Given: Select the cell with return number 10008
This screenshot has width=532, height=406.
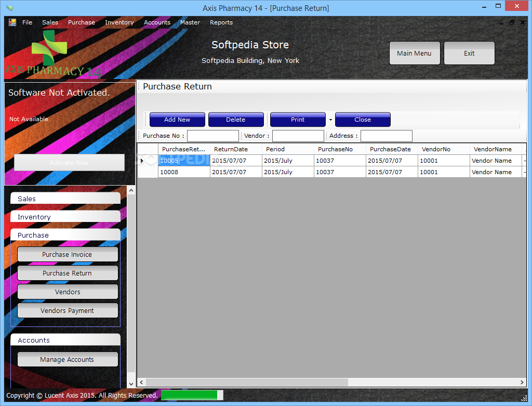Looking at the screenshot, I should [x=184, y=172].
